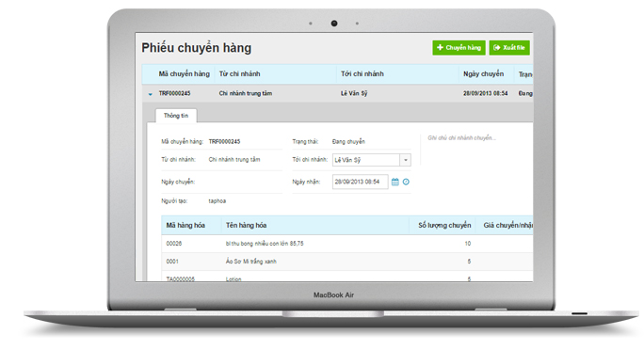Open the Thông tin tab
The width and height of the screenshot is (644, 350).
[176, 116]
